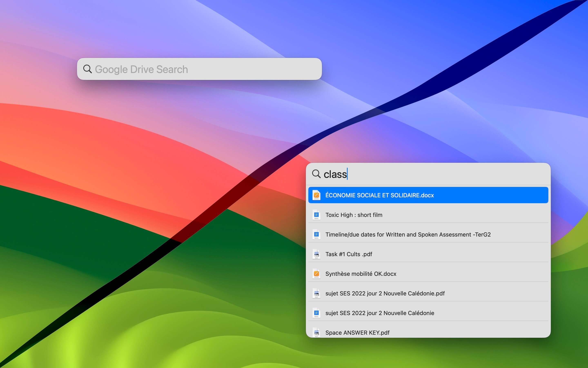This screenshot has height=368, width=588.
Task: Click Docs icon beside sujet SES 2022 Docs result
Action: [316, 313]
